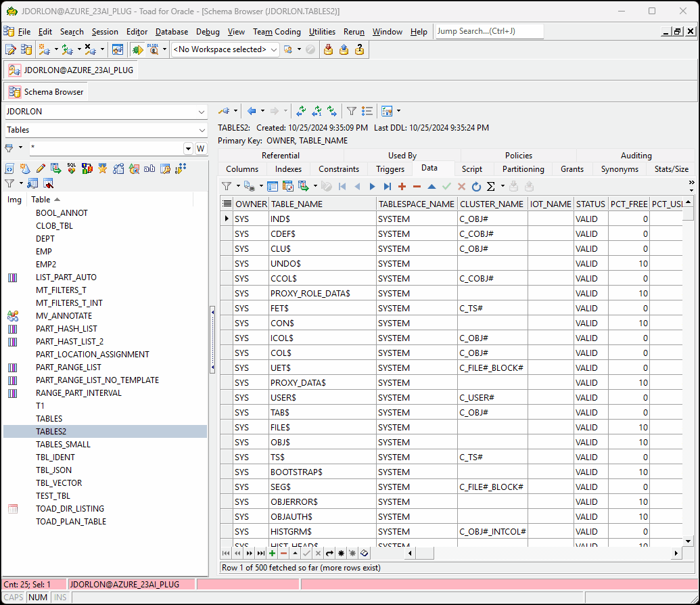
Task: Click the TABLESPACE_NAME column header
Action: (417, 204)
